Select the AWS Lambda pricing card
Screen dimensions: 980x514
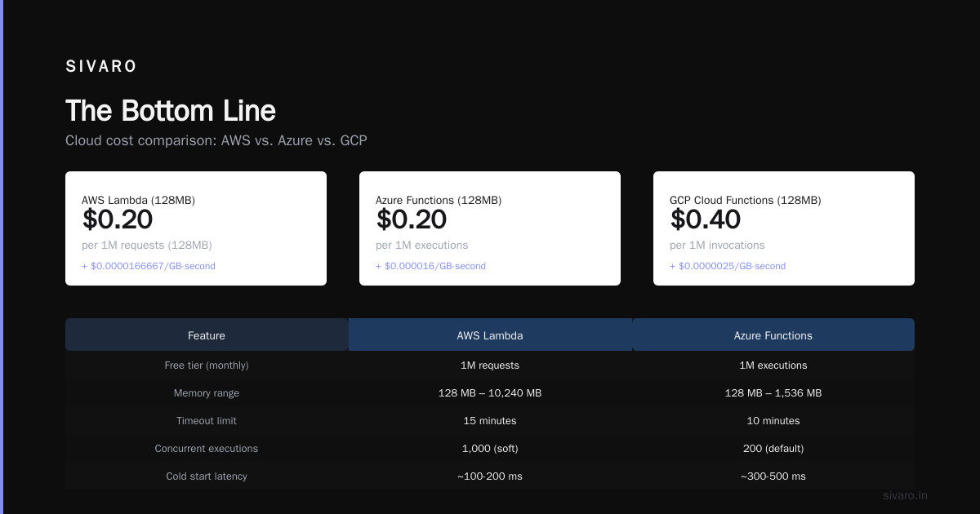(196, 228)
